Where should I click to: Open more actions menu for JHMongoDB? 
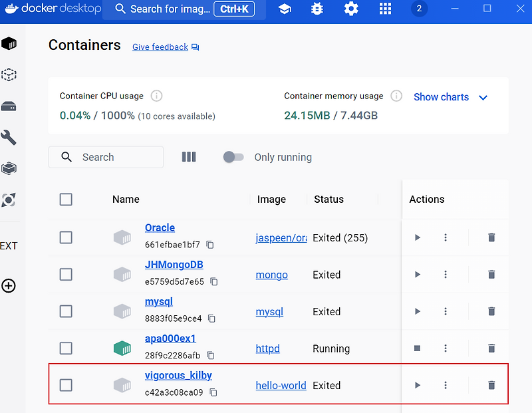tap(446, 274)
